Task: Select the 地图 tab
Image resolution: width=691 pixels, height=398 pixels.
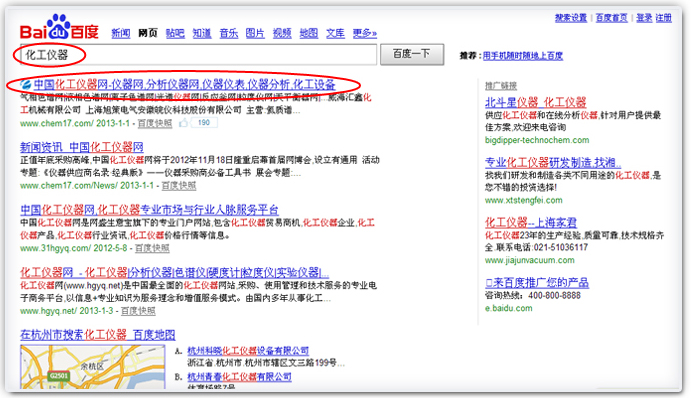Action: coord(308,33)
